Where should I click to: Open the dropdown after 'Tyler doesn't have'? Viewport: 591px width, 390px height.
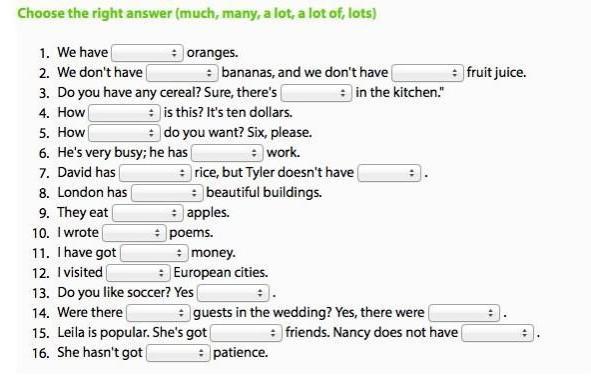tap(389, 173)
